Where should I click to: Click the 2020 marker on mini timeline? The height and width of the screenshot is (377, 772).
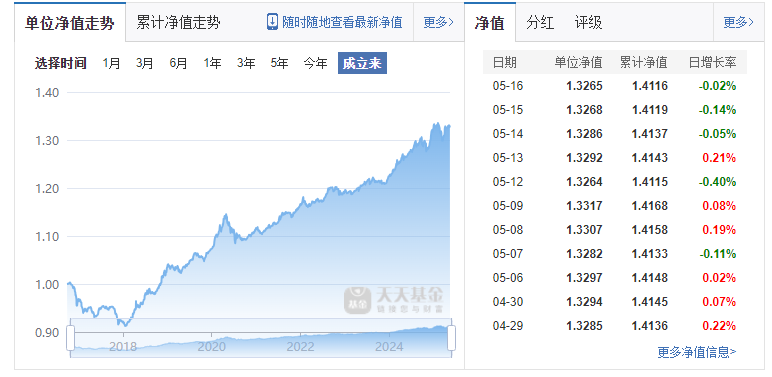[x=212, y=346]
